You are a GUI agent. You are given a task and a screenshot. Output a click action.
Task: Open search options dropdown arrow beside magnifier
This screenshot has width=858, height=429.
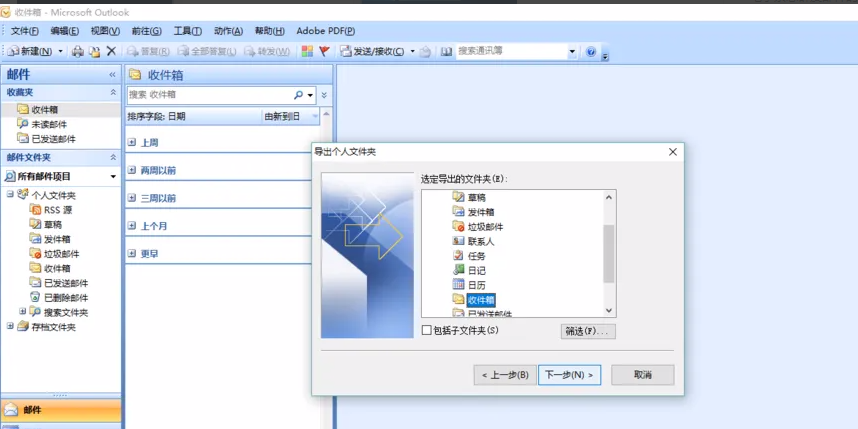click(x=310, y=95)
